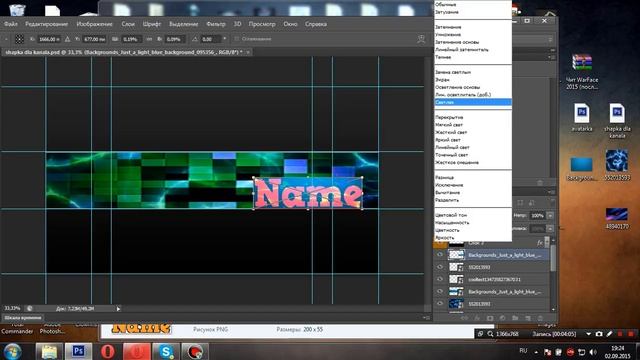Select the Яркость blend mode
Image resolution: width=640 pixels, height=360 pixels.
click(473, 238)
